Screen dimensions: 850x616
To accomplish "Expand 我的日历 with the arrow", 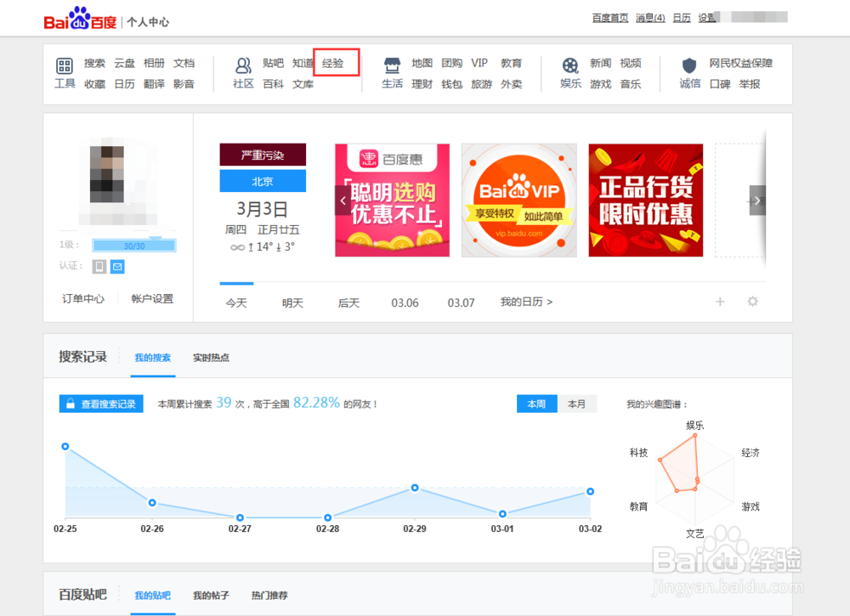I will coord(526,302).
